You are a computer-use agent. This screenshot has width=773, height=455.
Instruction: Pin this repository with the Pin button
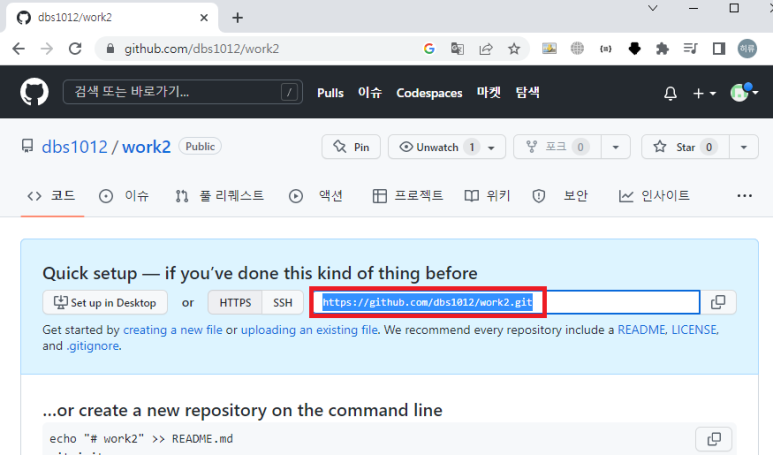pyautogui.click(x=351, y=147)
